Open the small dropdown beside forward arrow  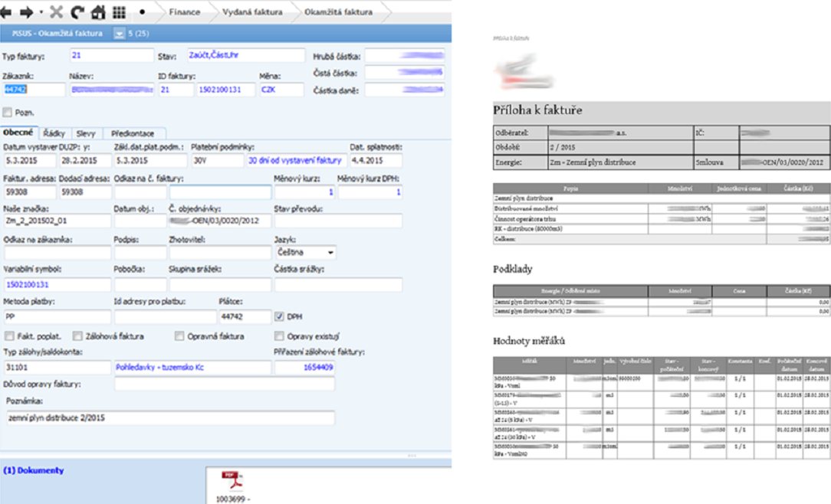point(41,12)
